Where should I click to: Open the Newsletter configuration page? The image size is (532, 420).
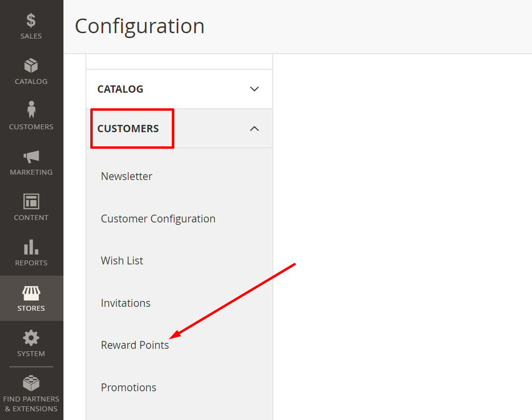126,176
